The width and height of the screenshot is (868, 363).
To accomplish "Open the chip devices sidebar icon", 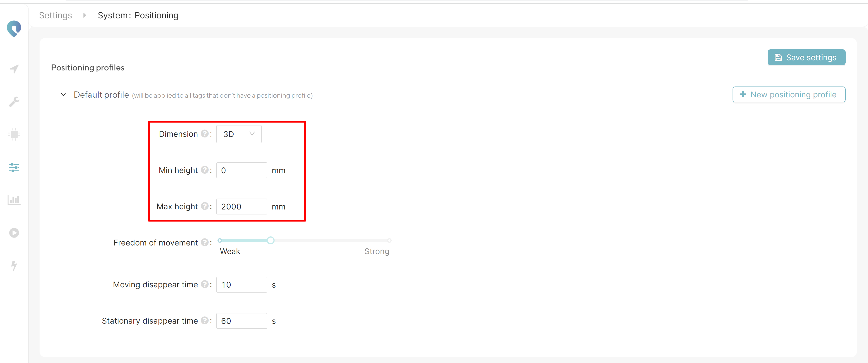I will tap(14, 134).
